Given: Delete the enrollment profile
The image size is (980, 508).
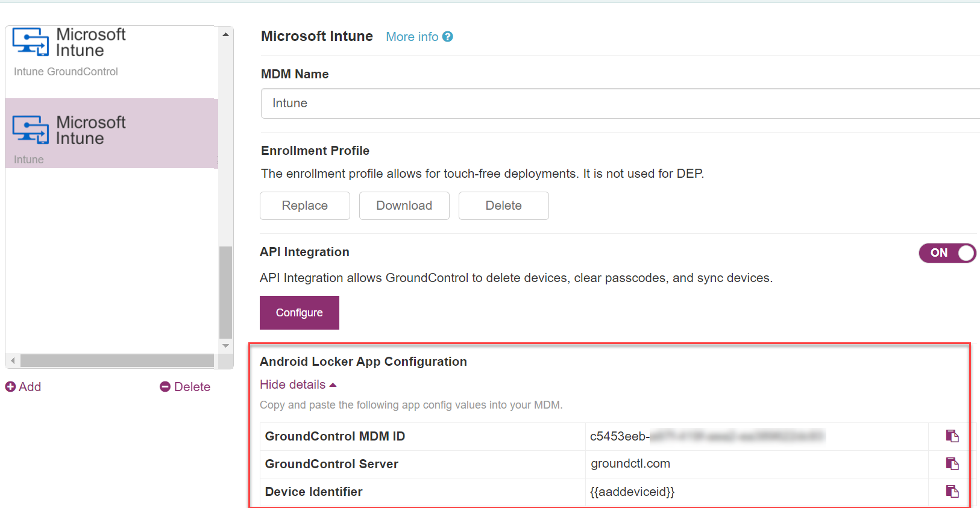Looking at the screenshot, I should pos(504,205).
